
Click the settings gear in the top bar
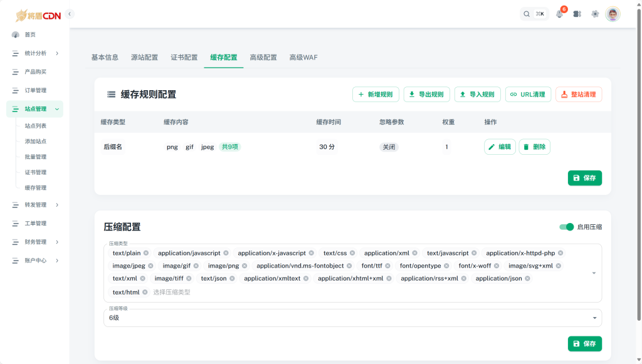pos(595,13)
